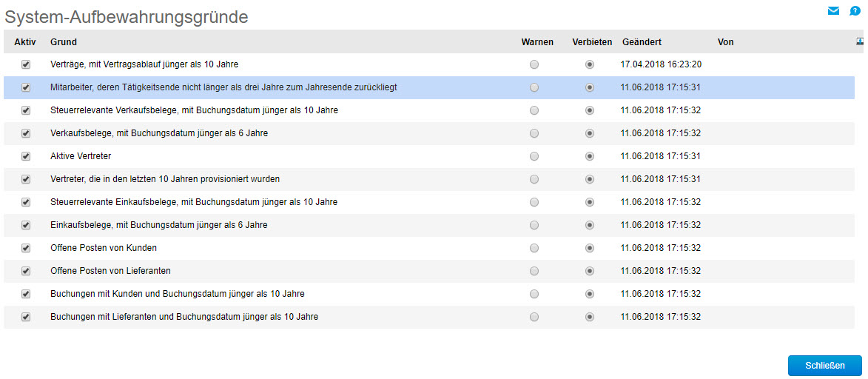Click the Schließen button
This screenshot has width=868, height=379.
coord(825,366)
